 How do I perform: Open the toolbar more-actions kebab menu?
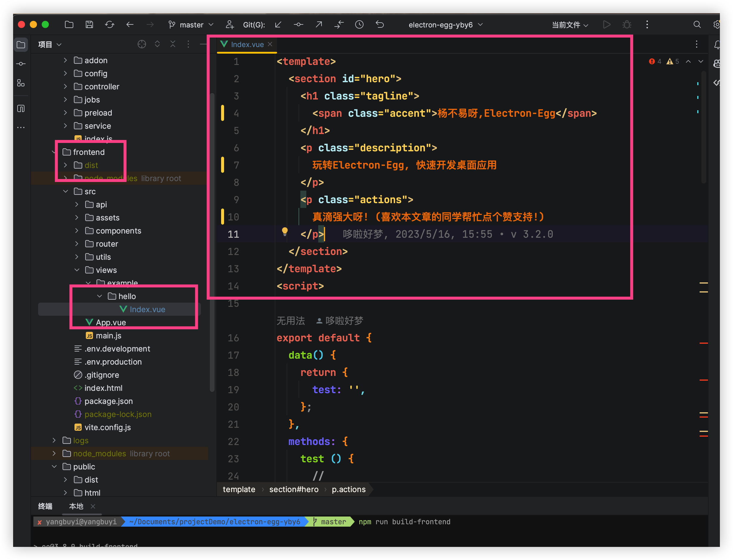tap(647, 25)
